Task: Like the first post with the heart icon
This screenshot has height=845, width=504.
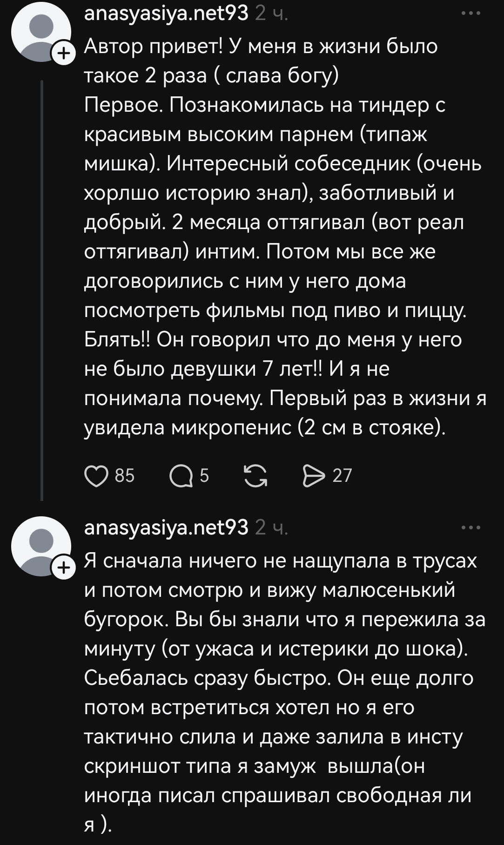Action: point(96,476)
